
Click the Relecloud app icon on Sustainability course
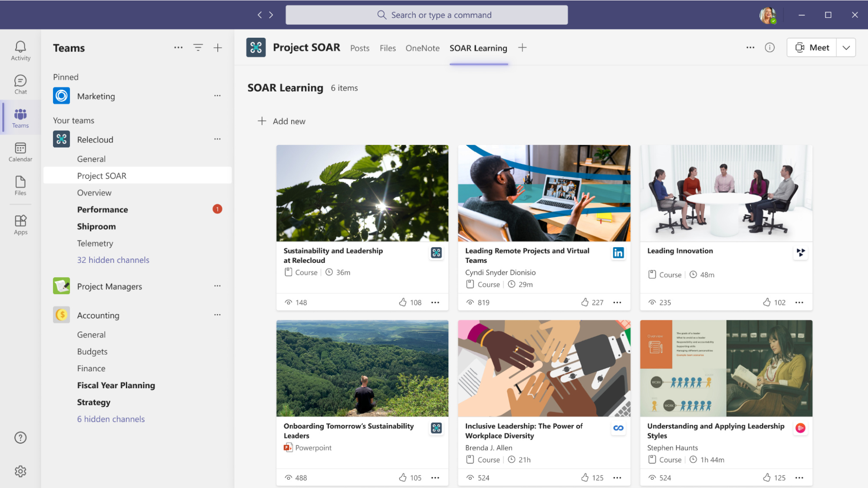click(x=436, y=252)
